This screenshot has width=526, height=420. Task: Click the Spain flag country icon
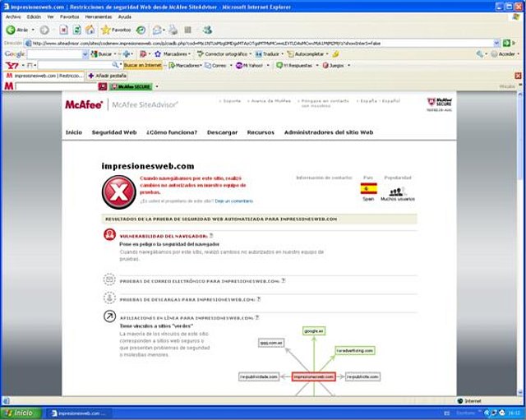[369, 188]
